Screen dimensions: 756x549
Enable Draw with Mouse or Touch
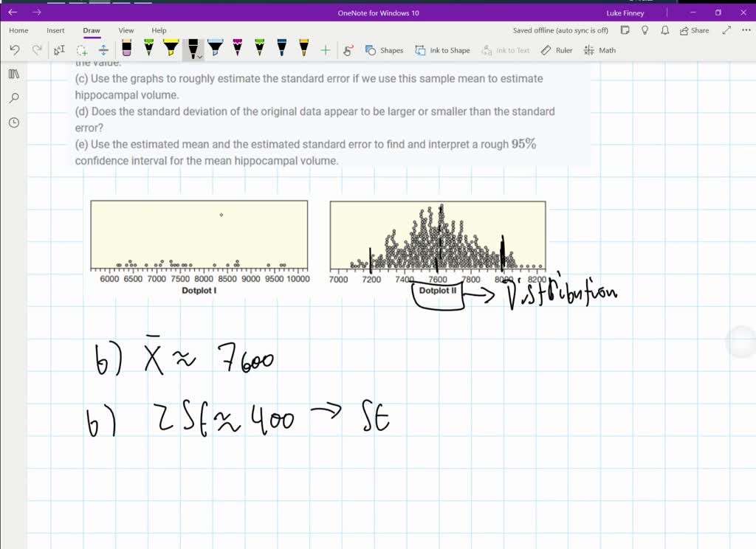[348, 50]
